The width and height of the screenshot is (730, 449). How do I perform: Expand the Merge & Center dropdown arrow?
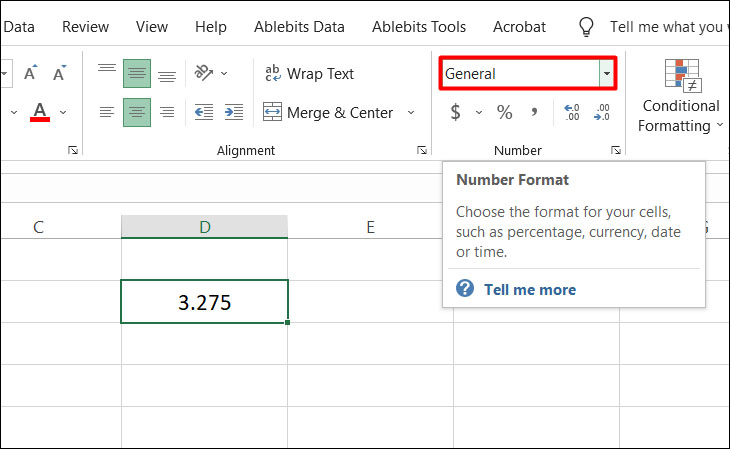click(411, 112)
